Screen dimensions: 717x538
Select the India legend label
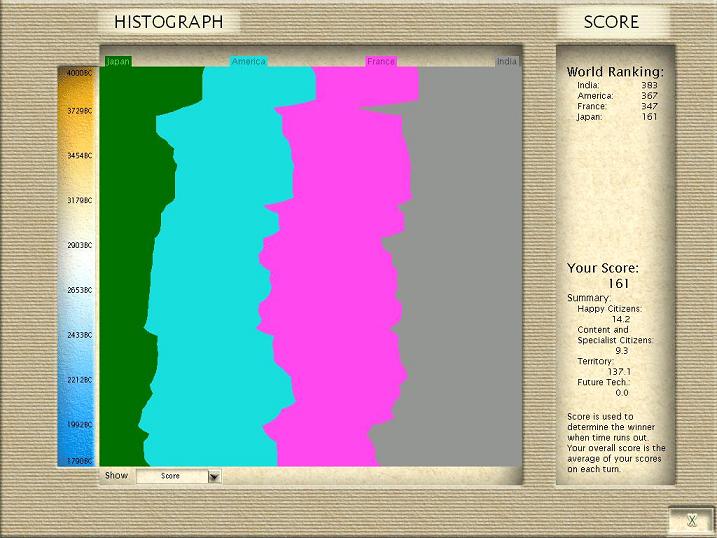[507, 61]
